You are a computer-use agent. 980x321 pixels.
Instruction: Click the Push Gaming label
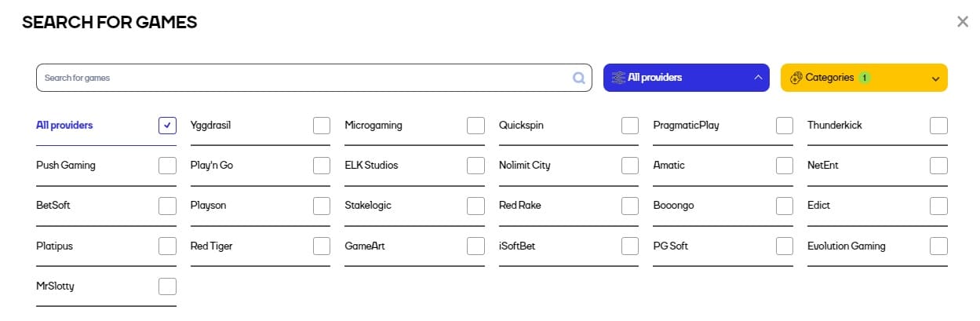point(66,166)
